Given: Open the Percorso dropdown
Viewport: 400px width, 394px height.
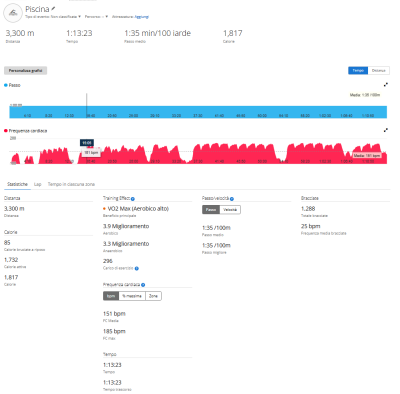Looking at the screenshot, I should pyautogui.click(x=96, y=16).
